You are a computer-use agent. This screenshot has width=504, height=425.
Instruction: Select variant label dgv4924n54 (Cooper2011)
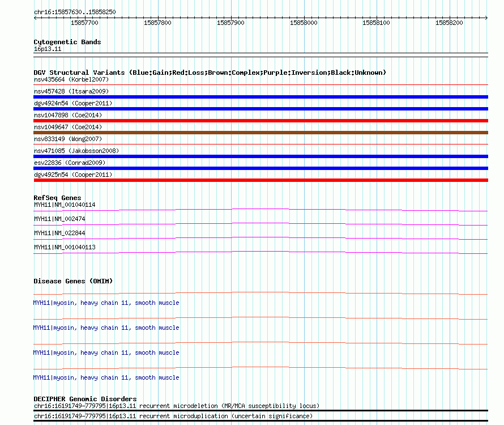pyautogui.click(x=73, y=103)
